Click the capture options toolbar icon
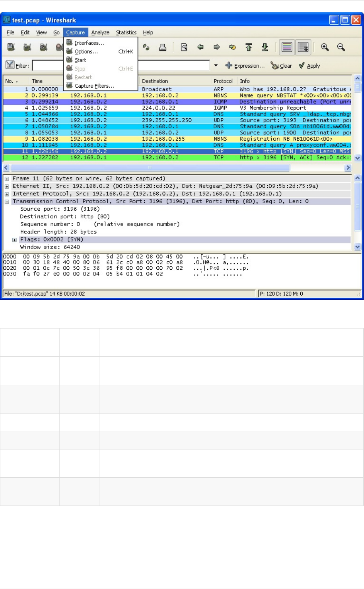The height and width of the screenshot is (589, 364). pos(27,47)
